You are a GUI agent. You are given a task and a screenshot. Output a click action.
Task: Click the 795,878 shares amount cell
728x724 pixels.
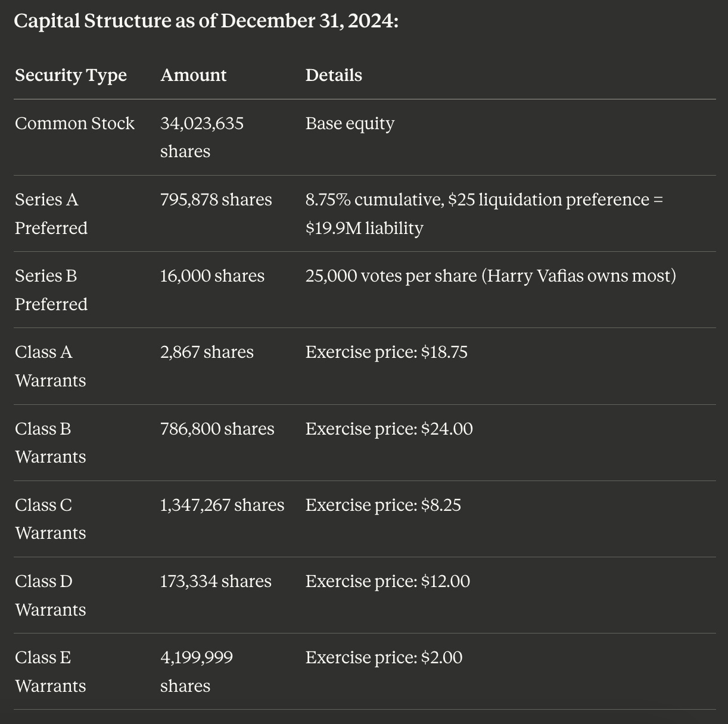[x=216, y=199]
